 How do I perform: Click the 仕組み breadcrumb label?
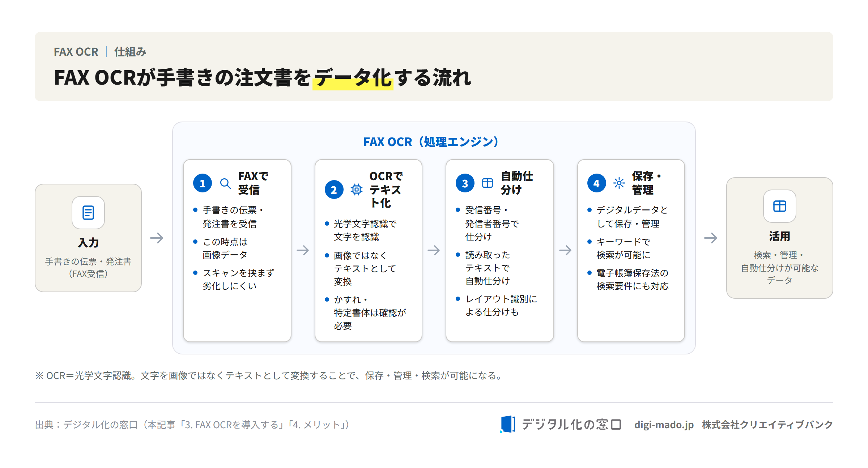click(x=130, y=52)
